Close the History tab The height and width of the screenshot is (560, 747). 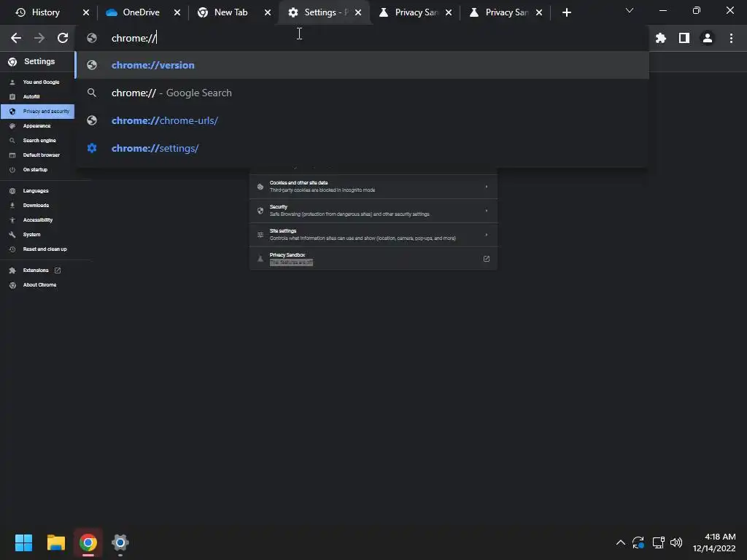point(86,12)
